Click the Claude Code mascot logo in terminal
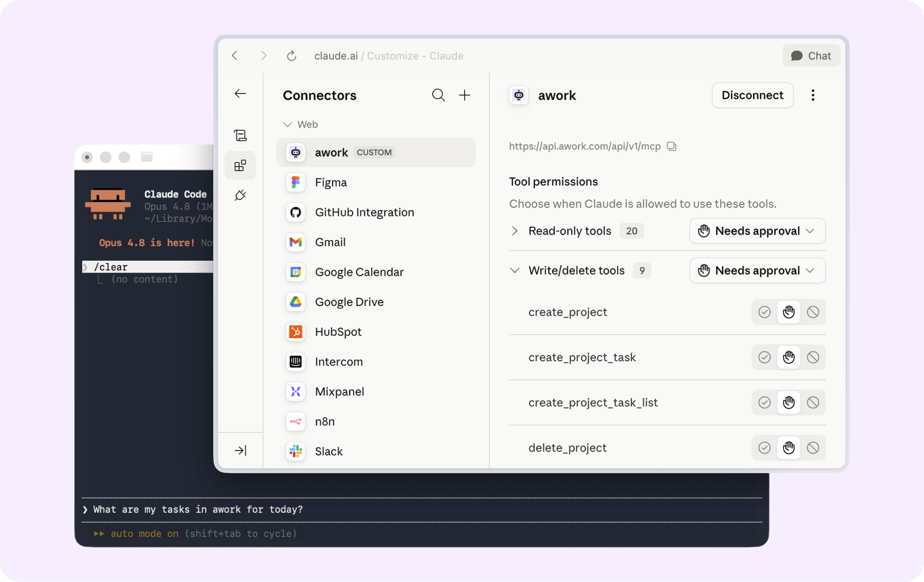Screen dimensions: 924x582 (x=108, y=204)
